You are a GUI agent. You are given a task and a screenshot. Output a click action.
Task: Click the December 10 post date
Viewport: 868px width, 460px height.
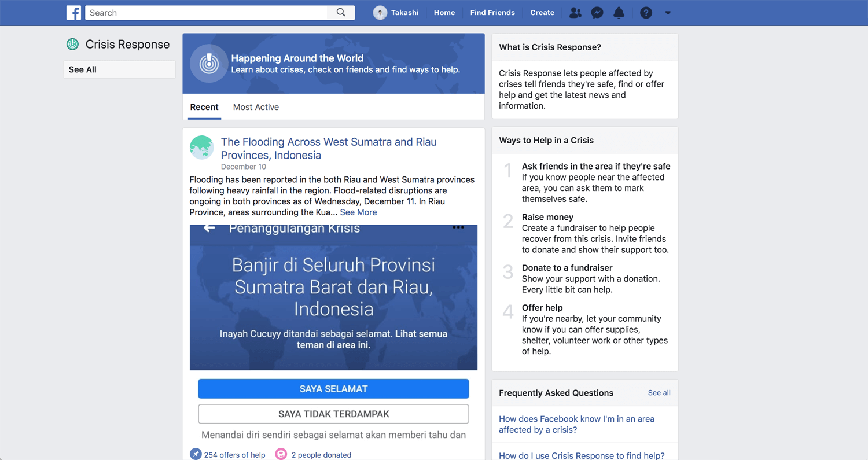pyautogui.click(x=244, y=167)
